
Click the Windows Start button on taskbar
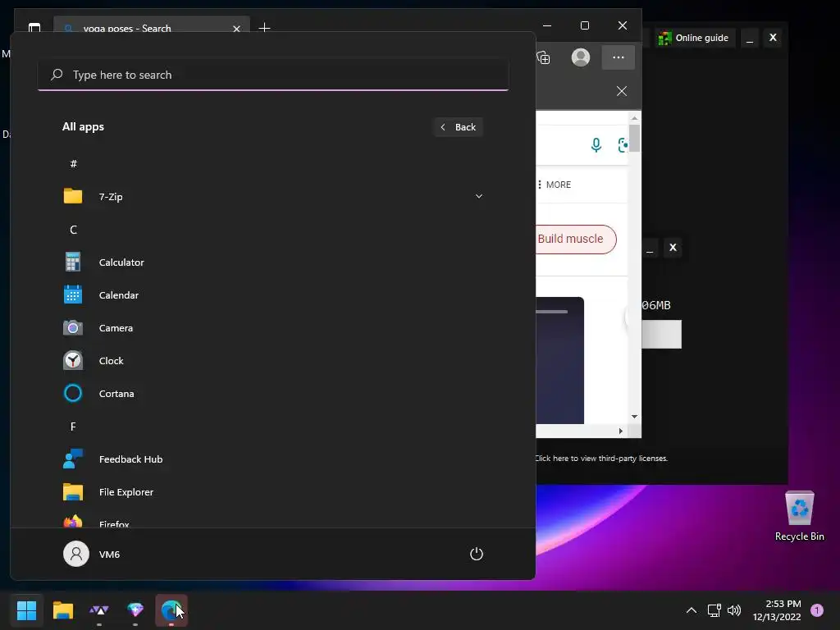pos(26,610)
